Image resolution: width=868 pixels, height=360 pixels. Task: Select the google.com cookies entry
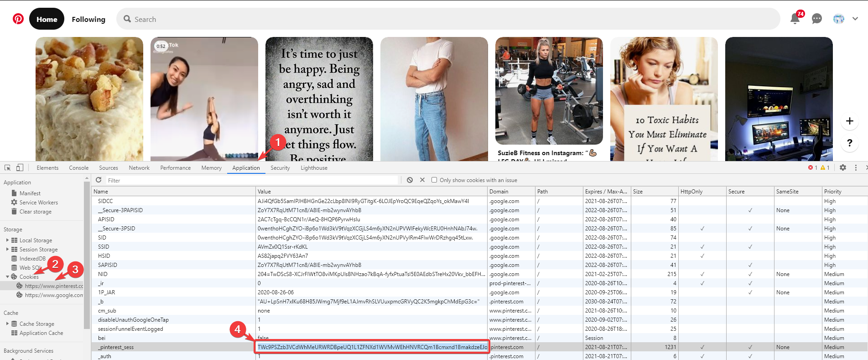54,295
